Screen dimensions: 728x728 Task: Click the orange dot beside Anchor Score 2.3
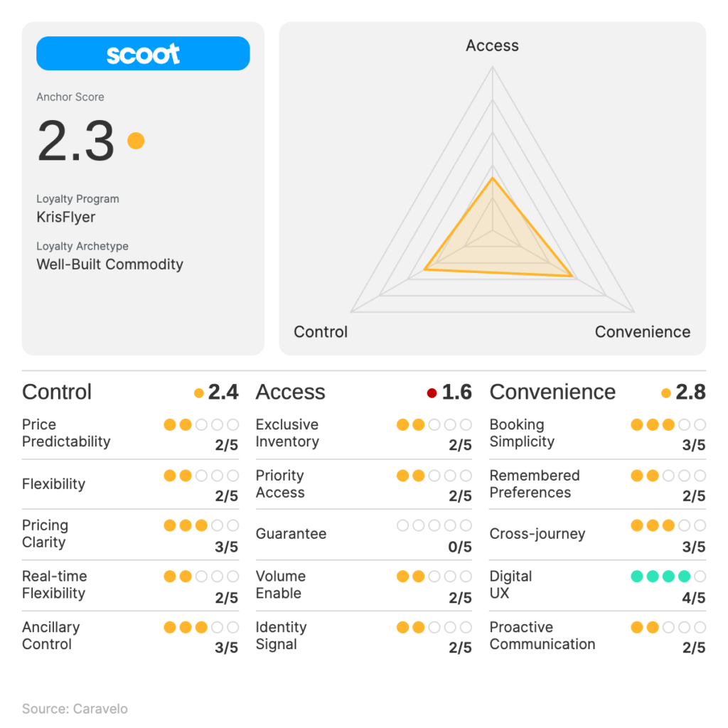(x=136, y=141)
